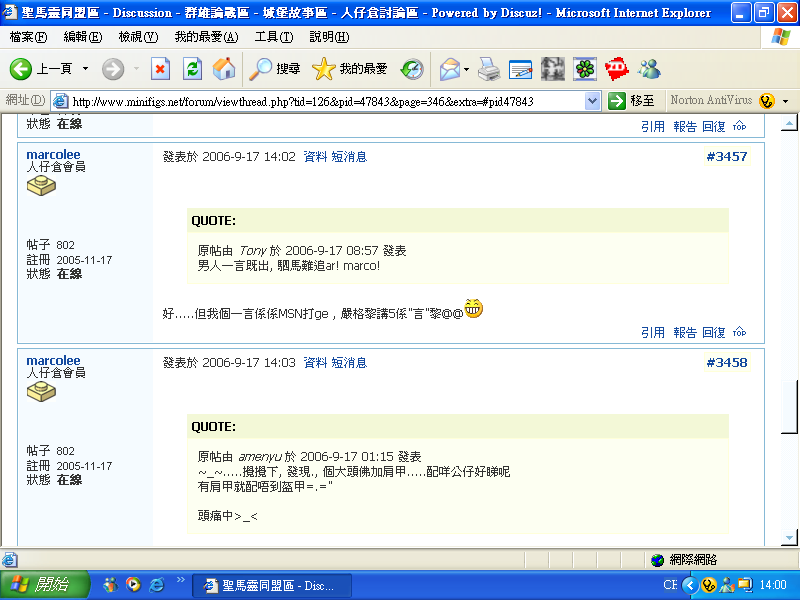Click 資料 link in post #3458
800x600 pixels.
315,363
